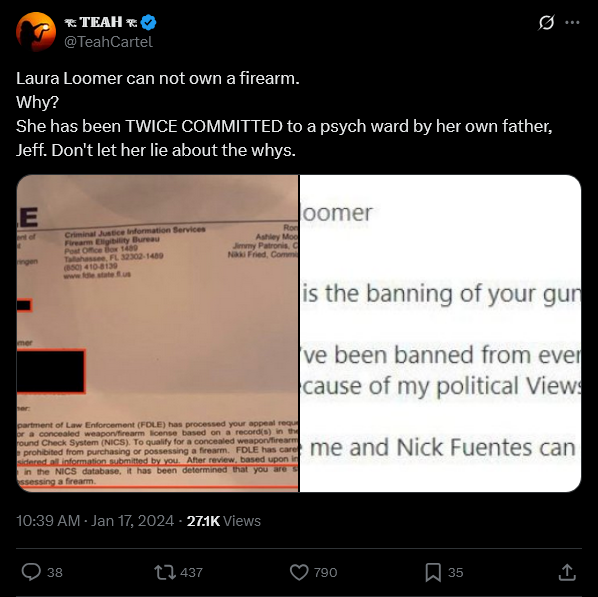The width and height of the screenshot is (598, 597).
Task: Click the blue verified badge
Action: (x=148, y=23)
